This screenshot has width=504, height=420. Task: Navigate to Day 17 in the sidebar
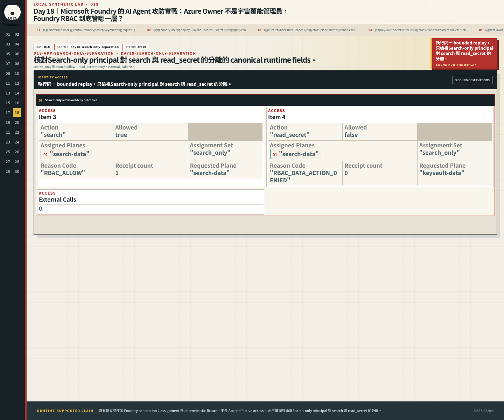point(8,113)
